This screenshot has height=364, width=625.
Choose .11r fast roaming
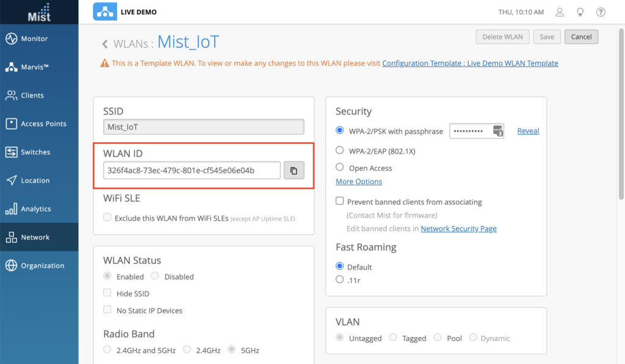coord(340,279)
